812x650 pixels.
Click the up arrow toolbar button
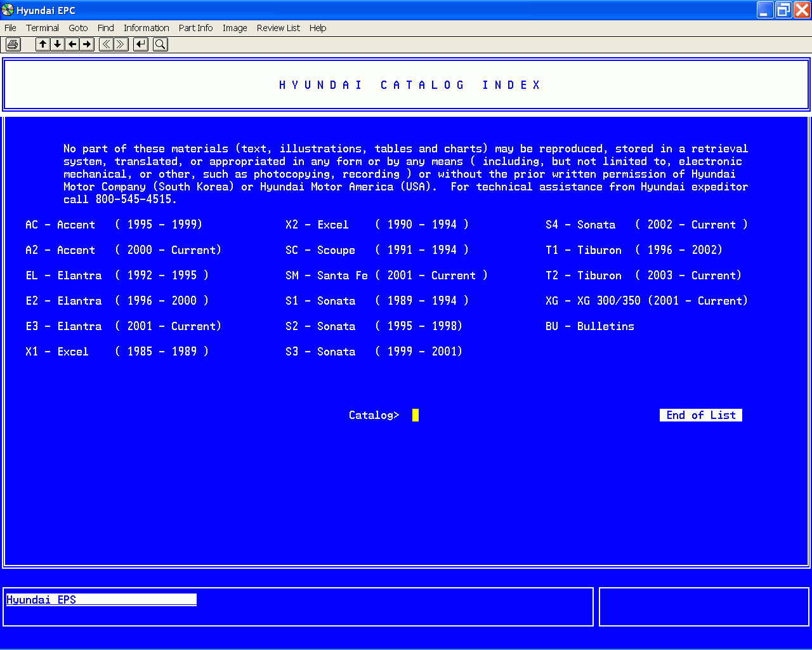coord(43,44)
